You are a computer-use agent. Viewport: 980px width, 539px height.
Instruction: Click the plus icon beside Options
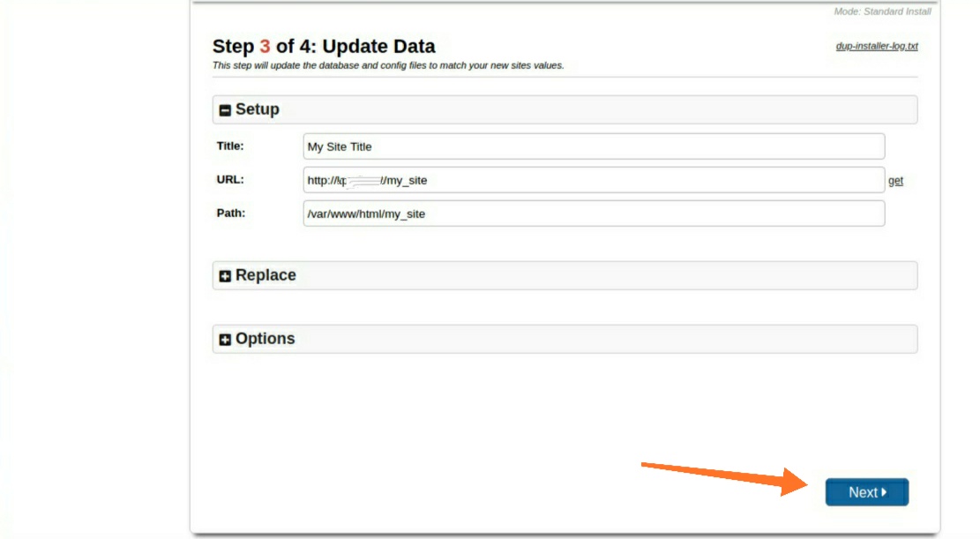coord(225,340)
